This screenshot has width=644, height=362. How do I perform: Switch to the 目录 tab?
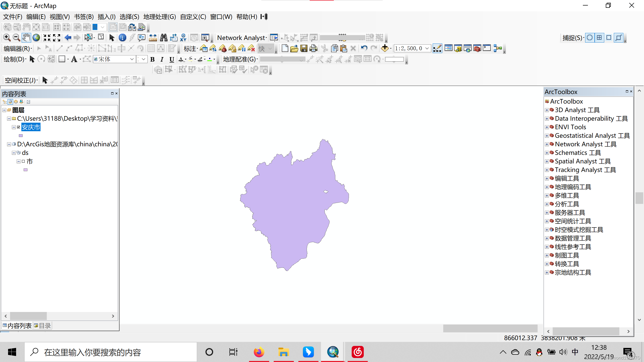point(42,326)
